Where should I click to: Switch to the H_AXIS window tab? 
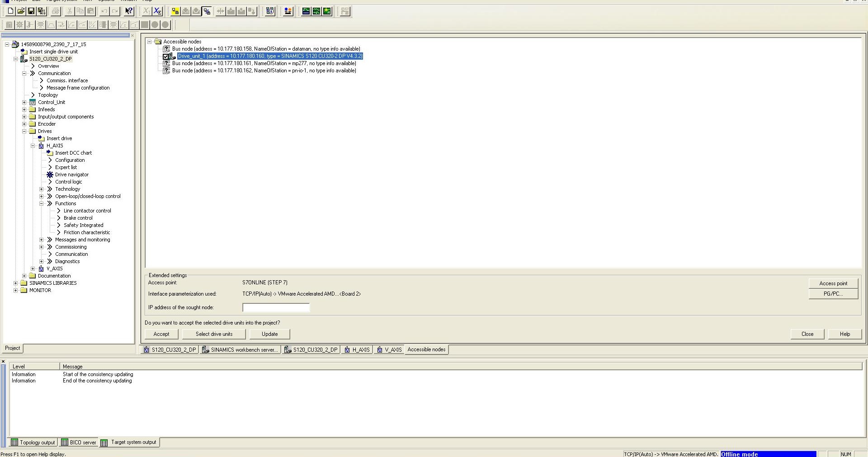point(357,349)
